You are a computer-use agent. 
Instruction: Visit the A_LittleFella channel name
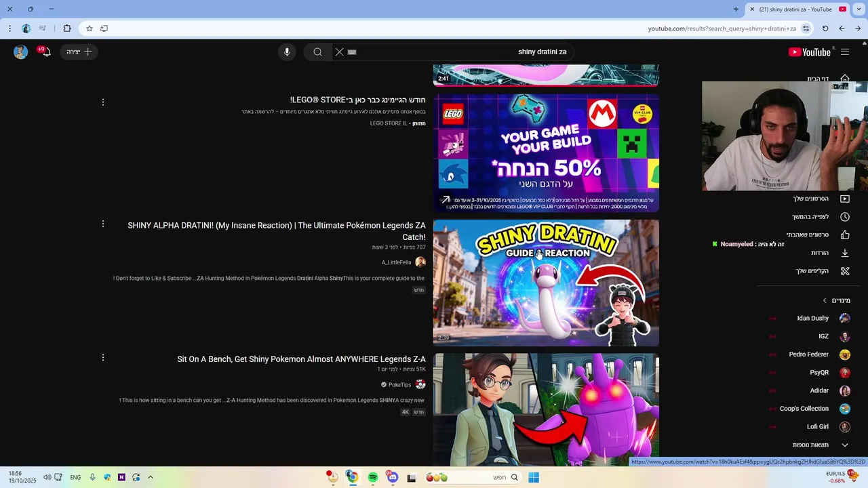396,262
